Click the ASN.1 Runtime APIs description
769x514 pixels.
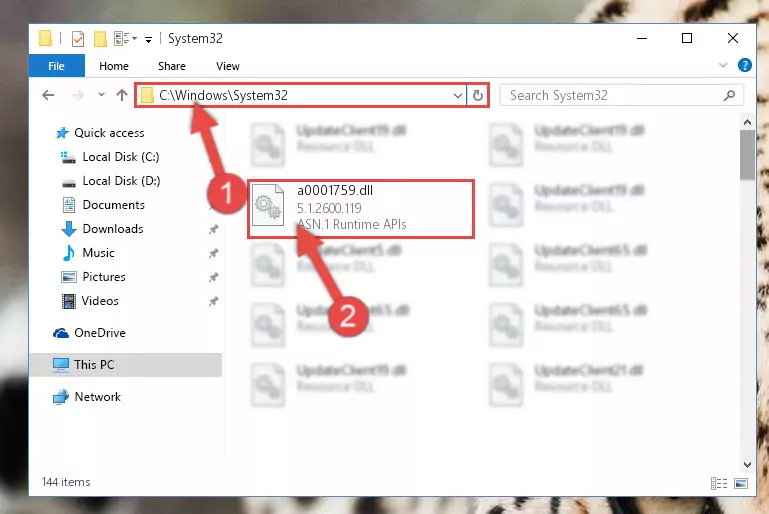(x=352, y=224)
